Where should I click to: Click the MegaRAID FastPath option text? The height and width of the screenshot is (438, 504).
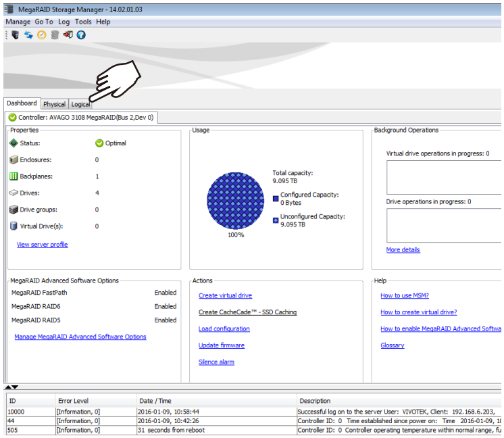pyautogui.click(x=39, y=293)
